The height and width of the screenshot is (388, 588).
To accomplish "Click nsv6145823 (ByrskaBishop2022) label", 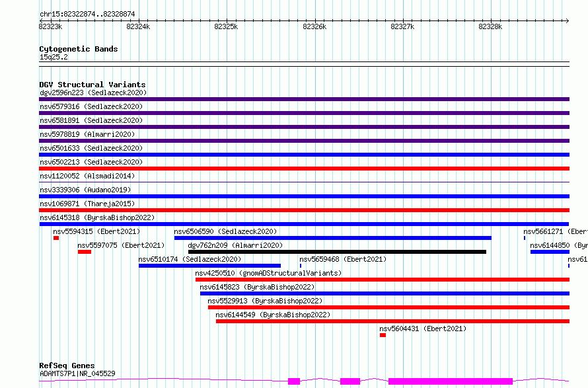I will [257, 287].
